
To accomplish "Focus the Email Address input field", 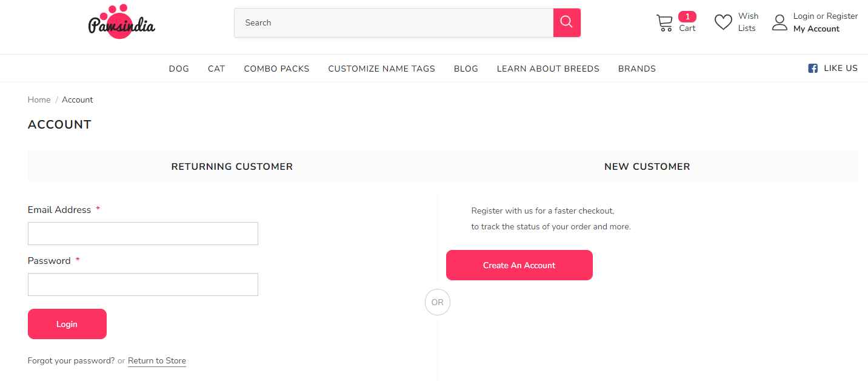I will pos(143,234).
